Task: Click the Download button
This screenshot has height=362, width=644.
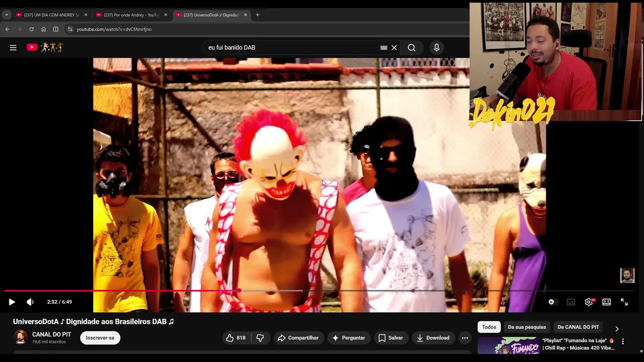Action: tap(433, 338)
